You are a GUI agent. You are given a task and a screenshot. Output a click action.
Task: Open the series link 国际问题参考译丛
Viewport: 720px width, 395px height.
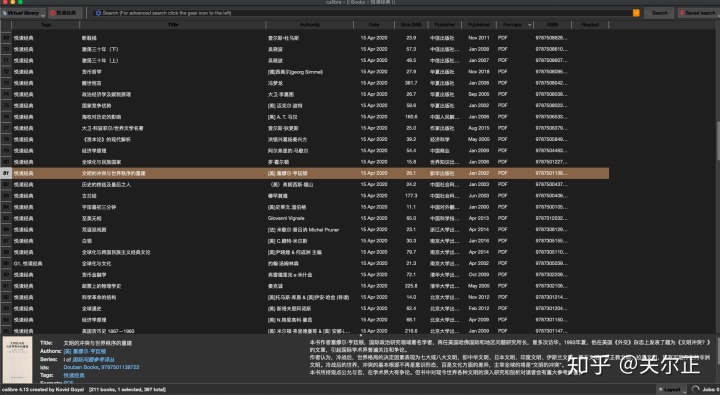coord(93,359)
